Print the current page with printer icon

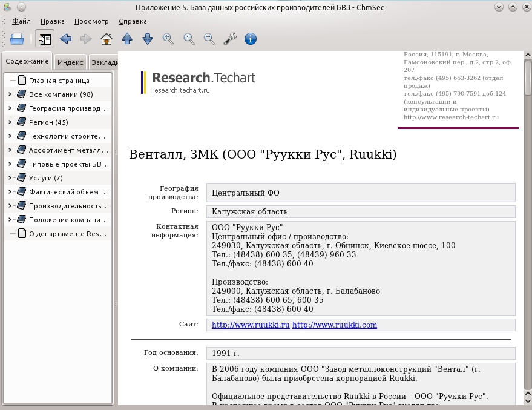[x=17, y=39]
